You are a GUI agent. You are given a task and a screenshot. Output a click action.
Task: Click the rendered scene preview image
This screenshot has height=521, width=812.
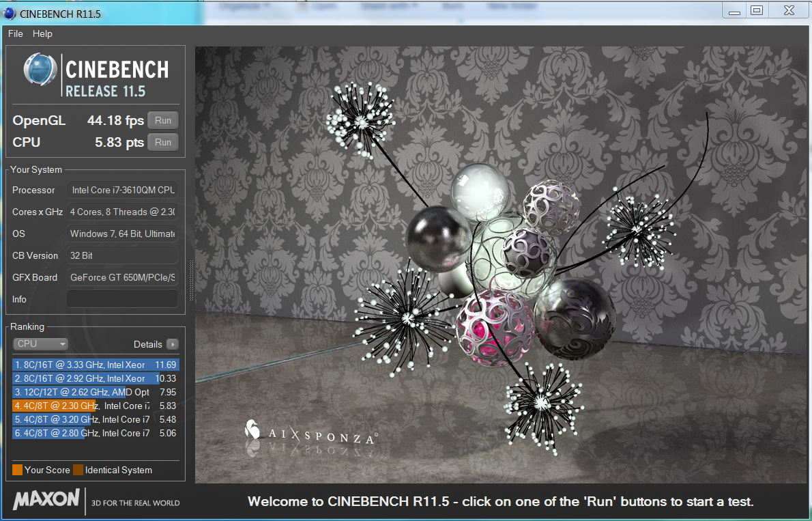point(501,265)
